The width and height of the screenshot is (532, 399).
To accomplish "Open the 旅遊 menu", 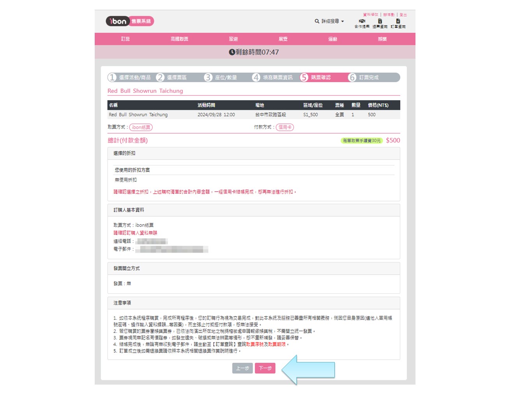I will click(233, 39).
